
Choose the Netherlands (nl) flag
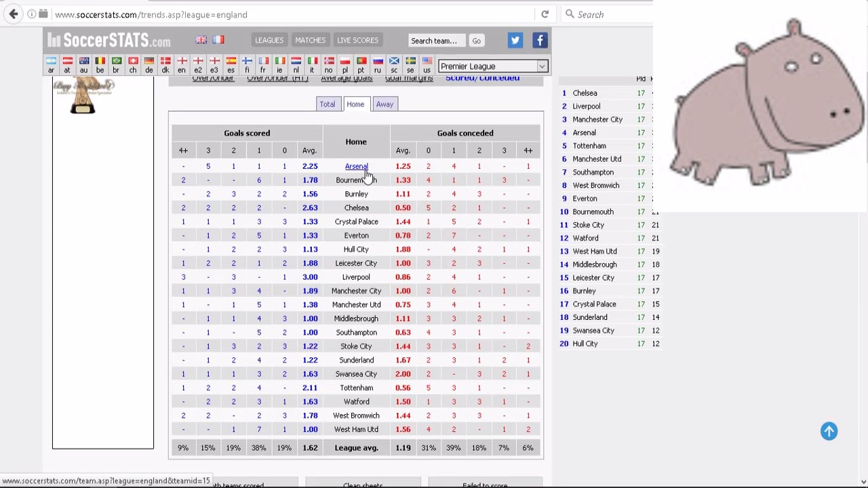[296, 62]
